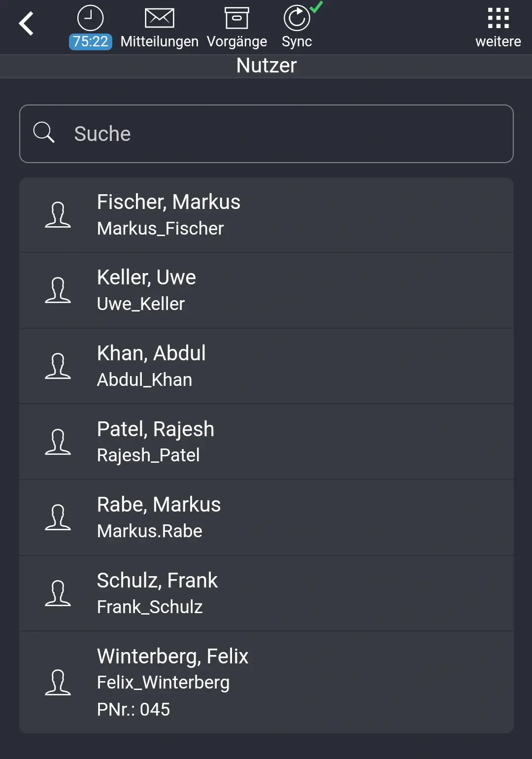Screen dimensions: 532x759
Task: Tap the Nutzer title bar
Action: pyautogui.click(x=266, y=65)
